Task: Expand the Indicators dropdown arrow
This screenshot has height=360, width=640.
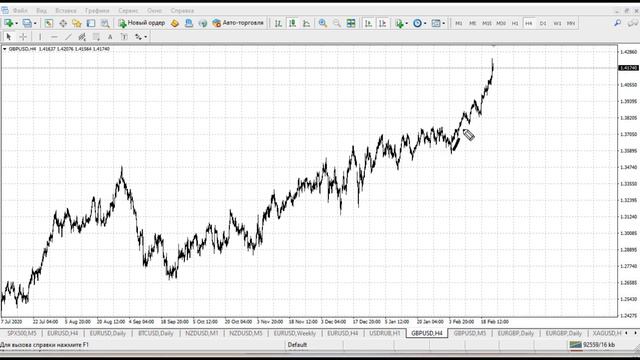Action: point(407,23)
